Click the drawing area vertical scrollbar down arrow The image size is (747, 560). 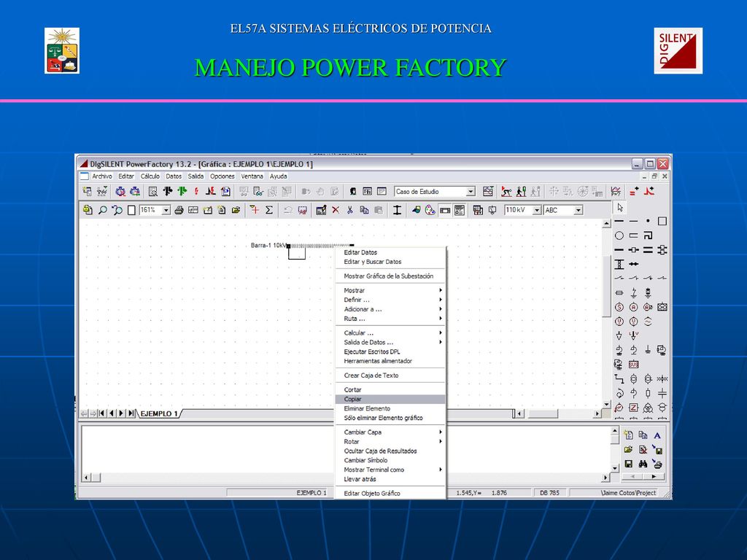point(606,404)
